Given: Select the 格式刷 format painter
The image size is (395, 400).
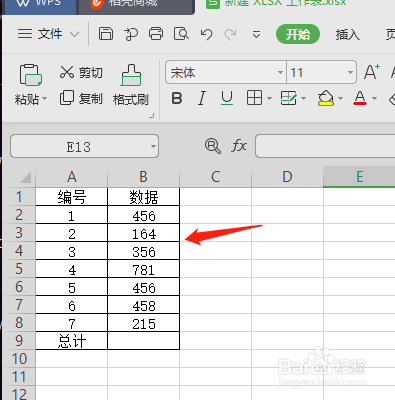Looking at the screenshot, I should pos(131,85).
